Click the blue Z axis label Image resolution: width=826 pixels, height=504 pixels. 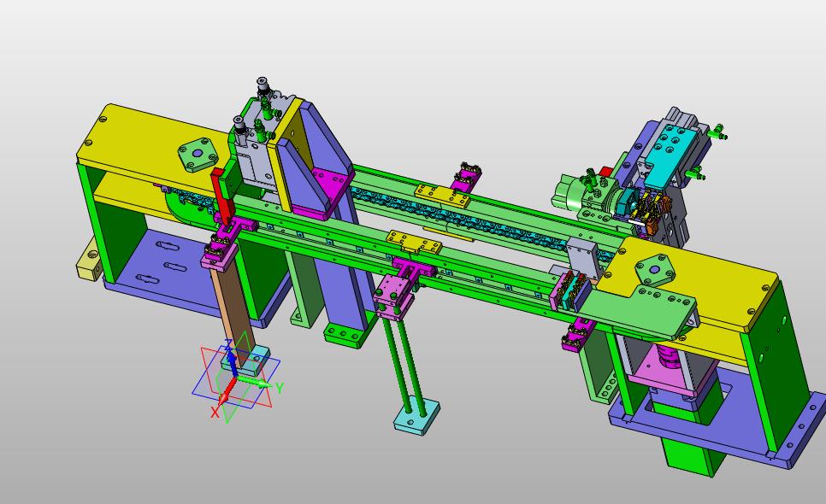pyautogui.click(x=228, y=345)
